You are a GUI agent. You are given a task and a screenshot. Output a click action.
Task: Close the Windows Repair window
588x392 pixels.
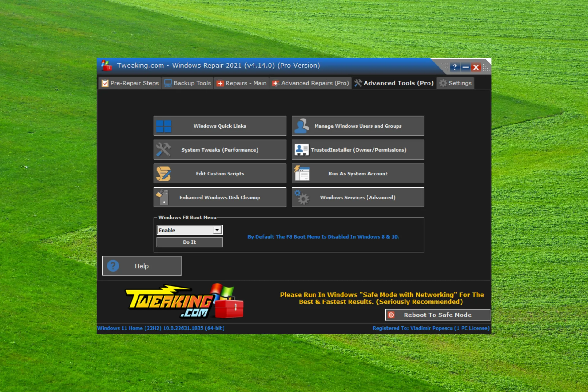coord(476,67)
